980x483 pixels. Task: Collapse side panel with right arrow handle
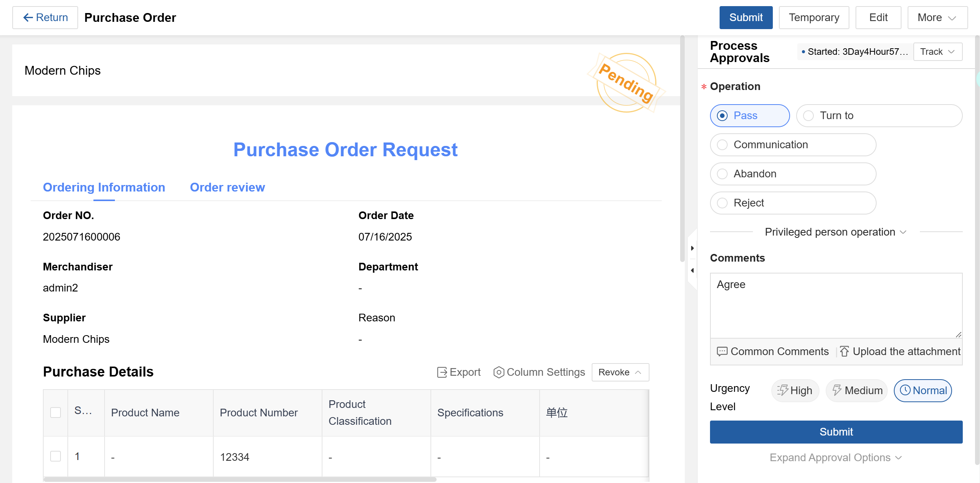(x=692, y=248)
